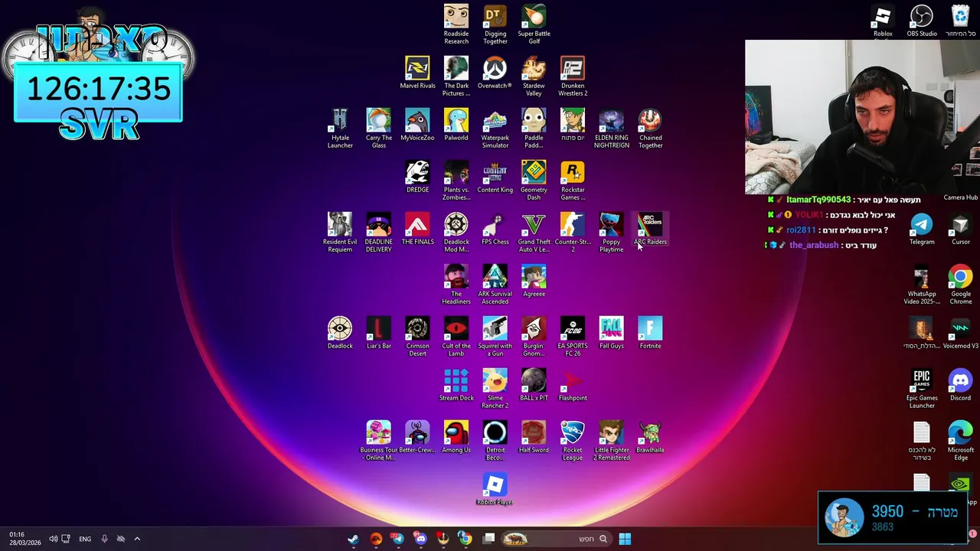Launch Squirrel with a Gun
Viewport: 980px width, 551px height.
[495, 337]
